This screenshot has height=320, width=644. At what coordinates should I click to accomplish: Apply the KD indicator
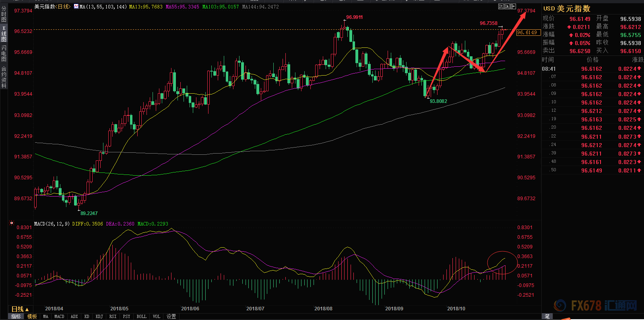point(87,316)
